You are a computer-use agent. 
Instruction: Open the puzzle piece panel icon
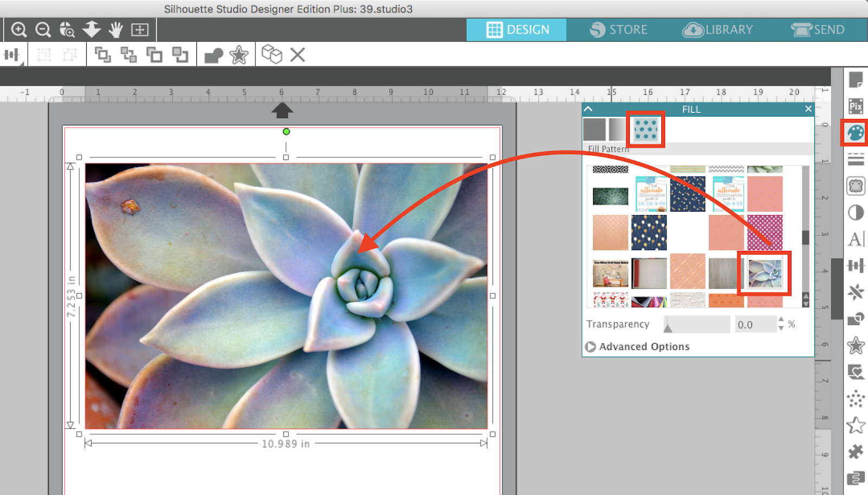tap(856, 452)
